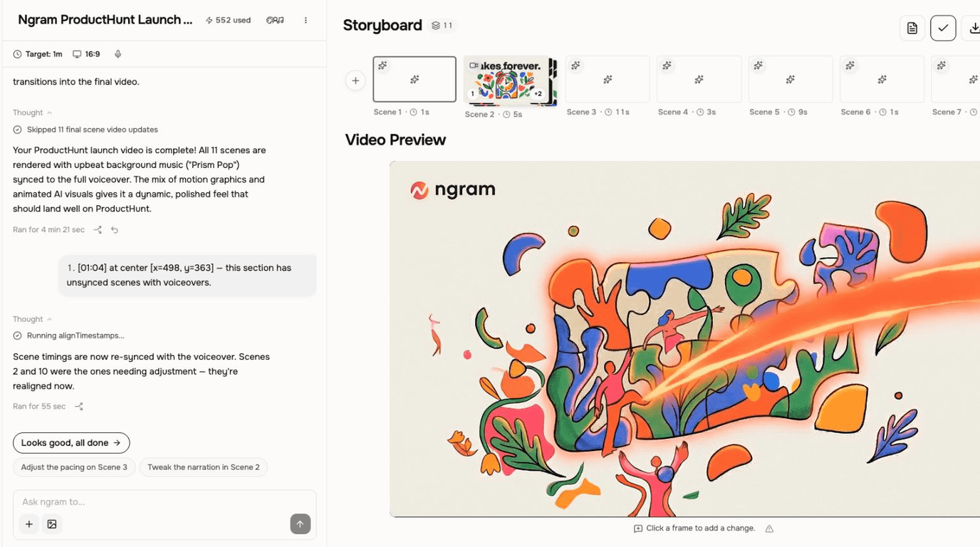Click the 'Scene 3 · 11s' label
This screenshot has width=980, height=547.
click(598, 112)
